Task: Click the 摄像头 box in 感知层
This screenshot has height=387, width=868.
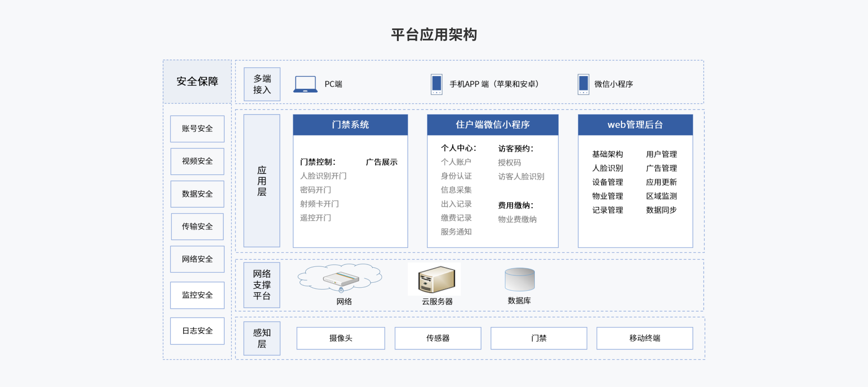Action: click(340, 338)
